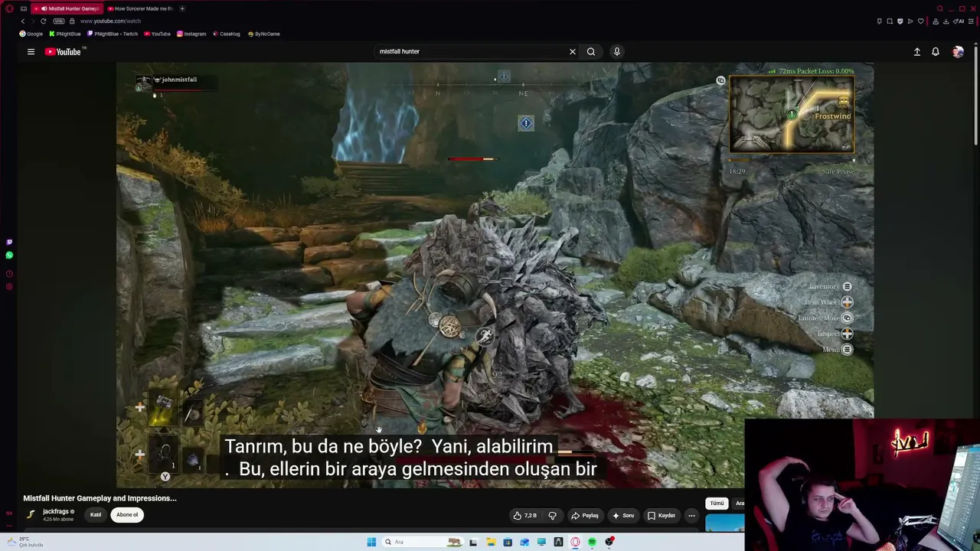Share the video with Paylaş
Viewport: 980px width, 551px height.
[585, 516]
